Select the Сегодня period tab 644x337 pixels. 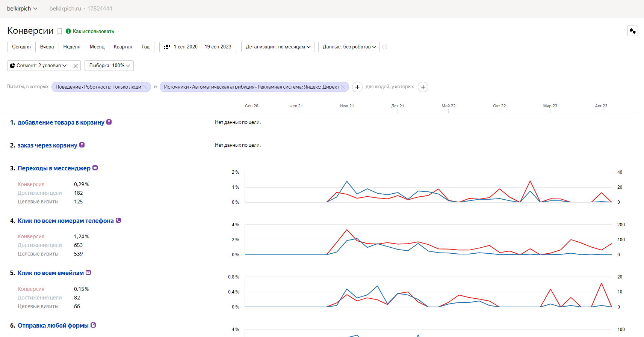[21, 47]
